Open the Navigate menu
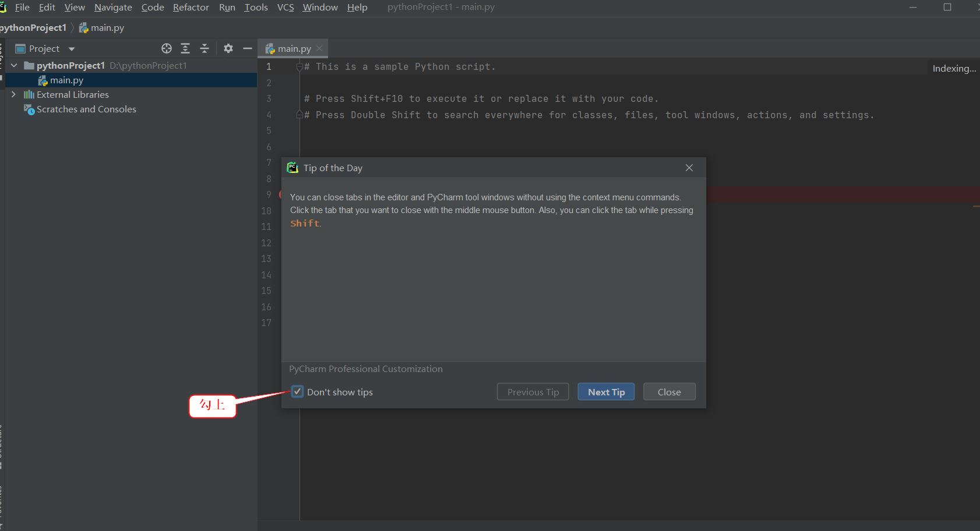The image size is (980, 531). pos(113,7)
